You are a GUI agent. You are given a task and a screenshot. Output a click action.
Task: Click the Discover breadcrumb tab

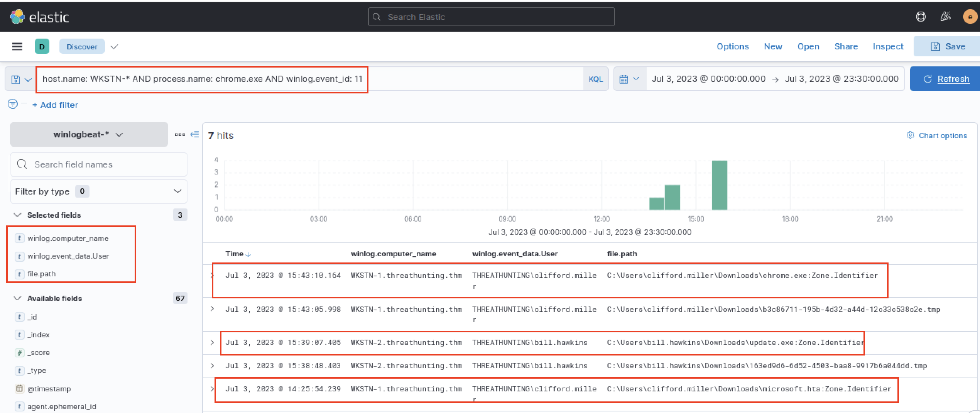tap(82, 47)
